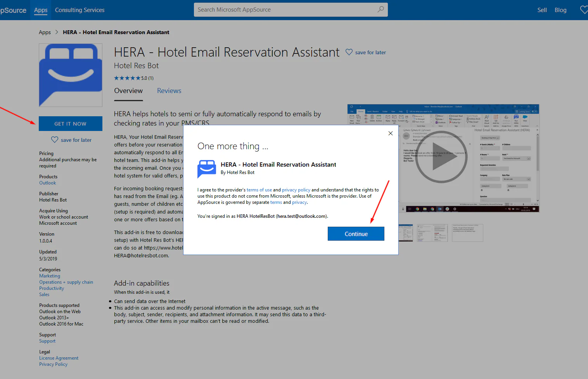Viewport: 588px width, 379px height.
Task: Open Operations + supply chain category
Action: (x=66, y=282)
